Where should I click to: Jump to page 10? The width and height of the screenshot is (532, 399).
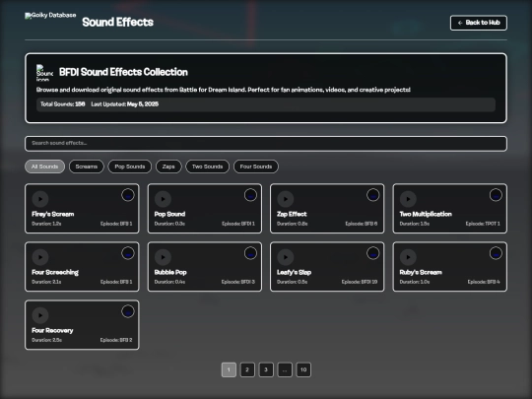(x=303, y=369)
